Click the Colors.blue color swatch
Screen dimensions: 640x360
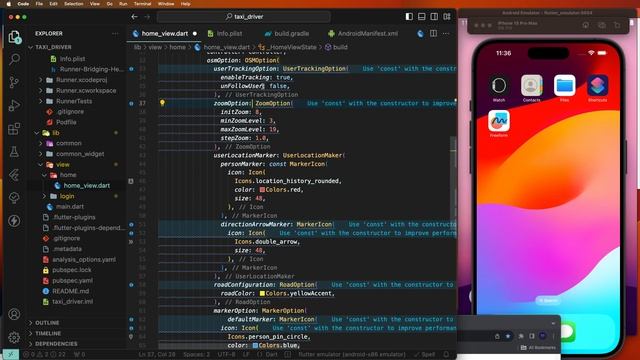[255, 346]
